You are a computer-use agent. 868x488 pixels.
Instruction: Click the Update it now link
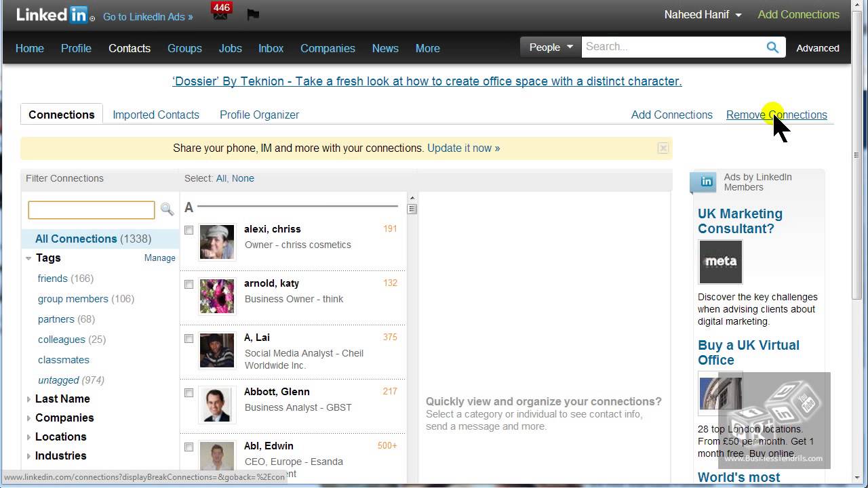point(463,148)
